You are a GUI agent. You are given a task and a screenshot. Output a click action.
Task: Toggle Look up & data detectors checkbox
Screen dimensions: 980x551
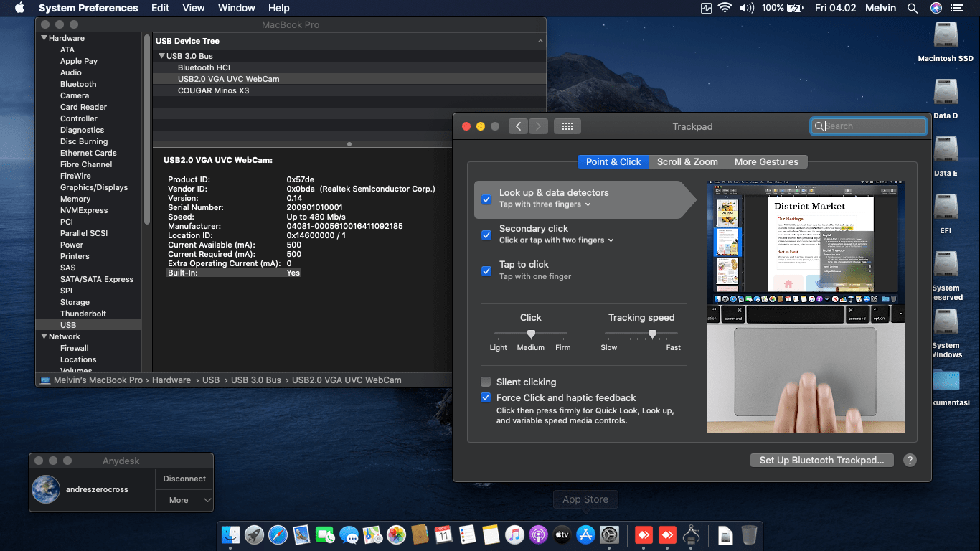[x=486, y=199]
